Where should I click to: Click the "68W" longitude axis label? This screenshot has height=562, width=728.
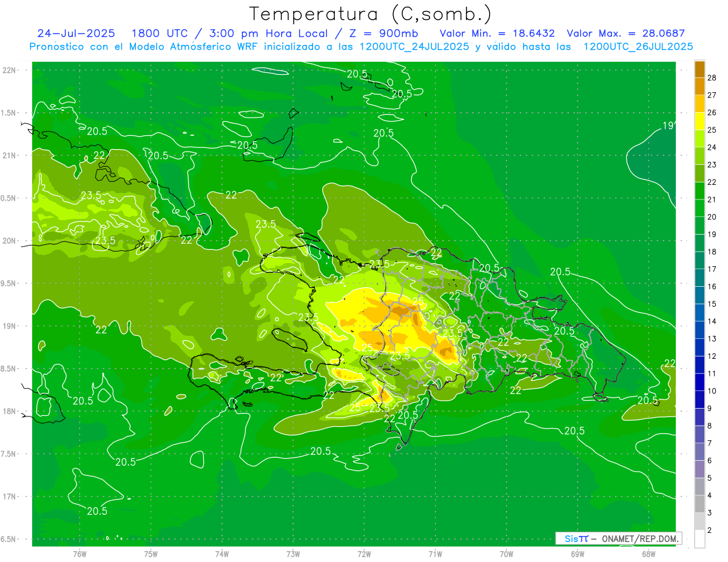click(649, 554)
